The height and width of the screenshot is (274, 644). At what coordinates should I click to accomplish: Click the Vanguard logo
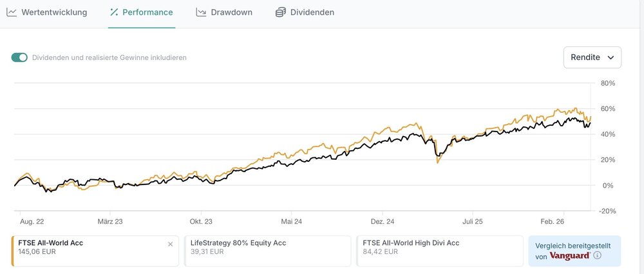pos(571,256)
